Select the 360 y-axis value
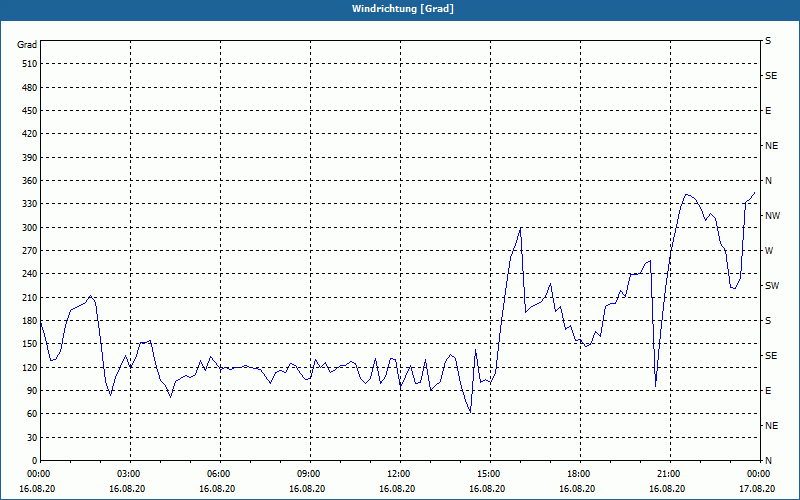The height and width of the screenshot is (500, 800). pyautogui.click(x=30, y=181)
